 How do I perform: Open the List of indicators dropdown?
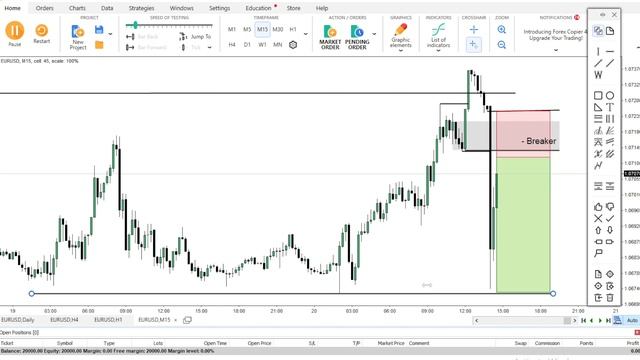(x=438, y=38)
